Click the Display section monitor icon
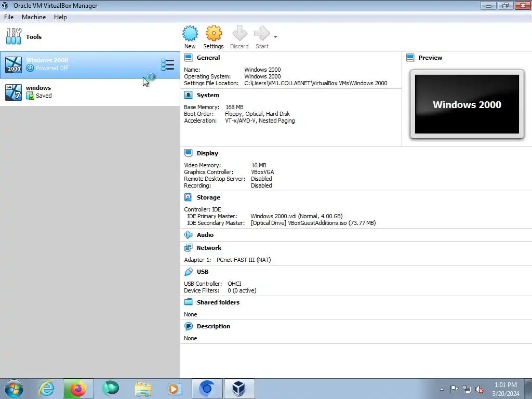The width and height of the screenshot is (532, 399). 188,153
